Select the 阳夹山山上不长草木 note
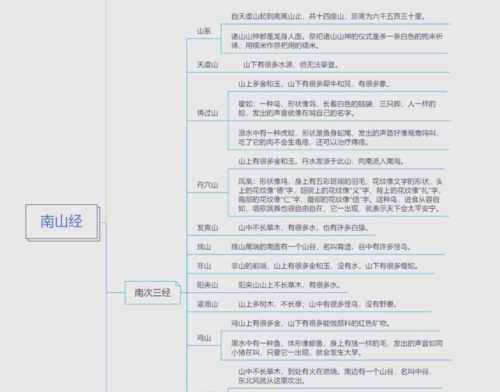The width and height of the screenshot is (500, 392). [289, 285]
